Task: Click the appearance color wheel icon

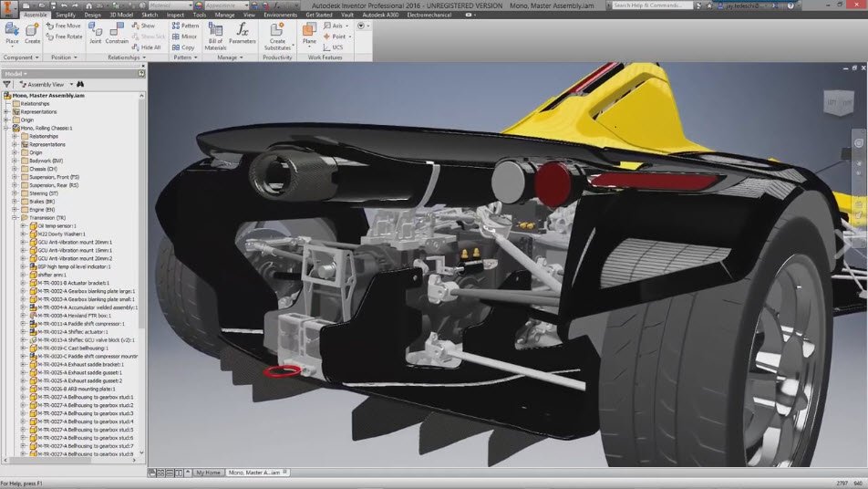Action: [x=199, y=5]
